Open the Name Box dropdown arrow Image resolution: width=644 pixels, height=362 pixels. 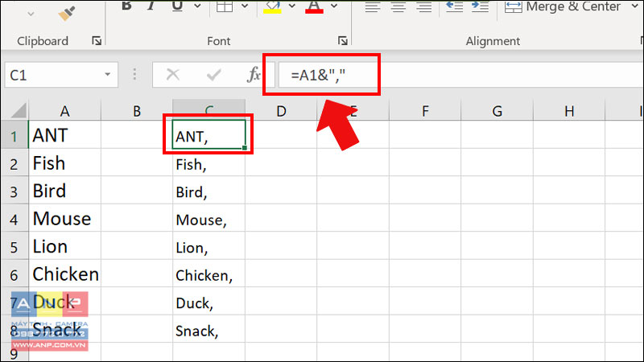pyautogui.click(x=107, y=75)
